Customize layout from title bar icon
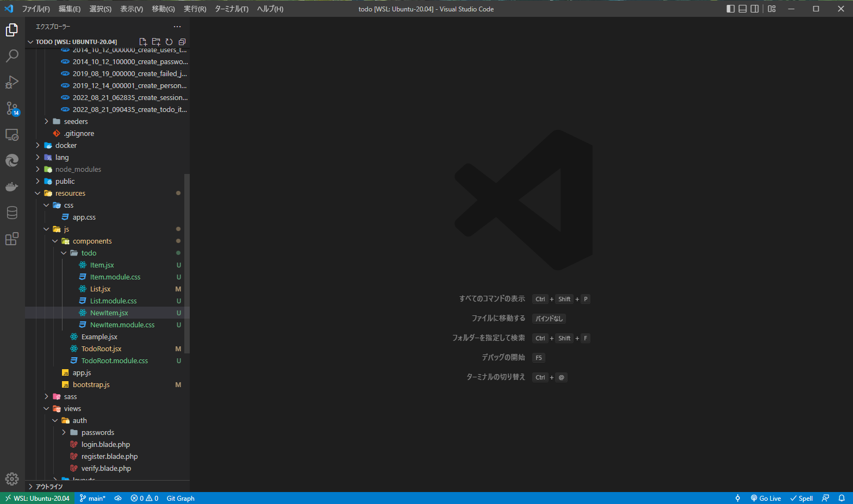 (772, 9)
